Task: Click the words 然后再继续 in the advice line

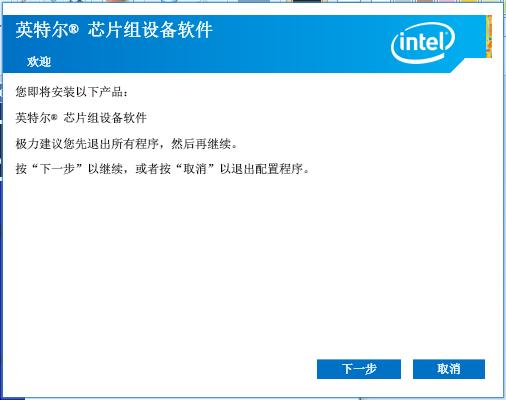Action: coord(201,144)
